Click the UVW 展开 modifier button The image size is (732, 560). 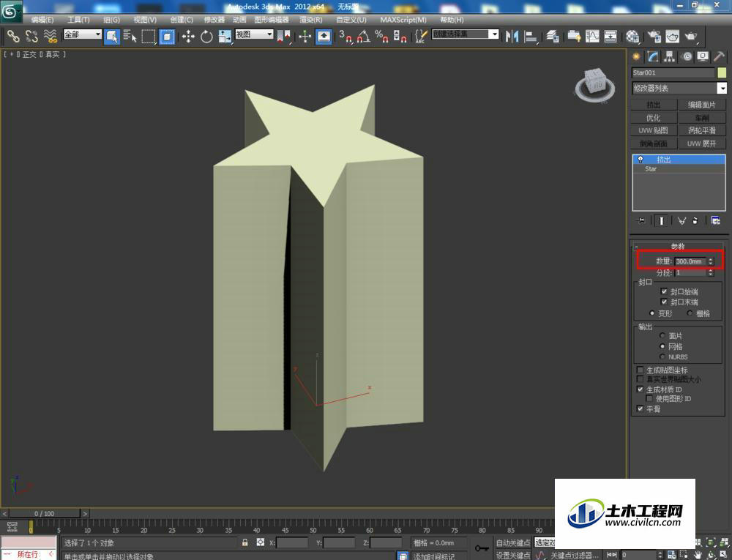(702, 143)
